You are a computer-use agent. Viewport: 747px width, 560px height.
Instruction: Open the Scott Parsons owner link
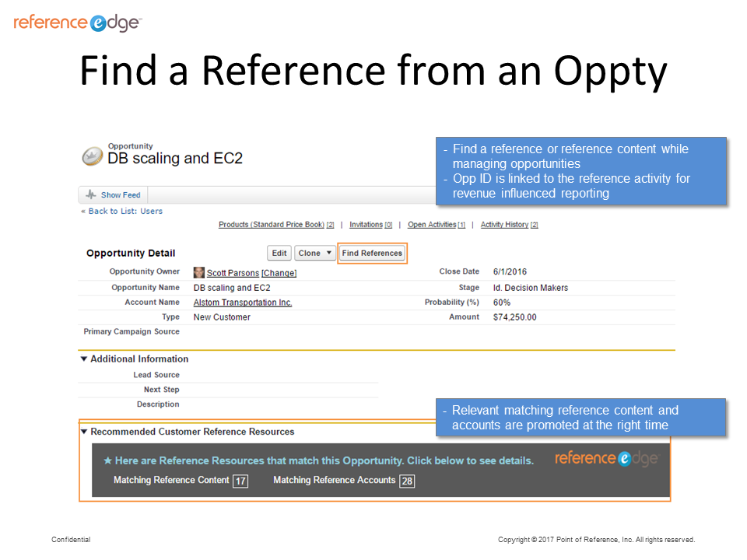tap(233, 272)
